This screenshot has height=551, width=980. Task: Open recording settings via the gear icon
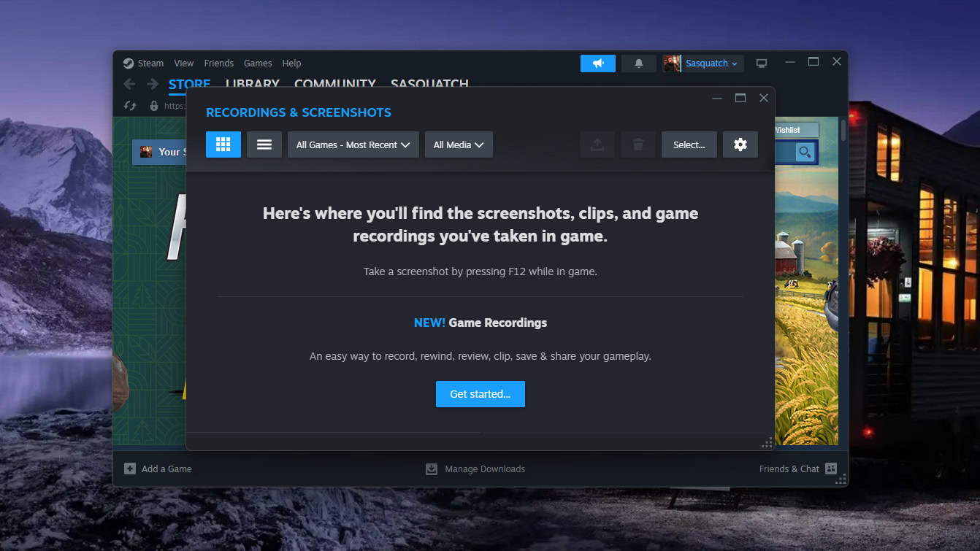pyautogui.click(x=740, y=145)
